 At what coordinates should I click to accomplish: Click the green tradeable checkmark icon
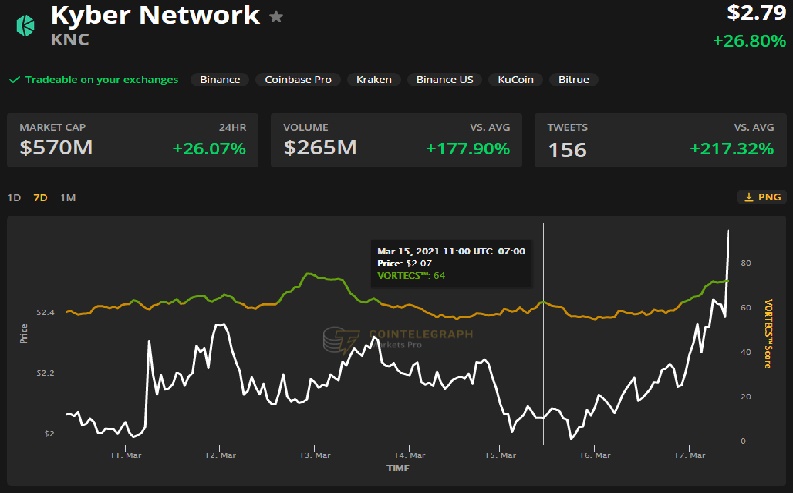(x=14, y=79)
